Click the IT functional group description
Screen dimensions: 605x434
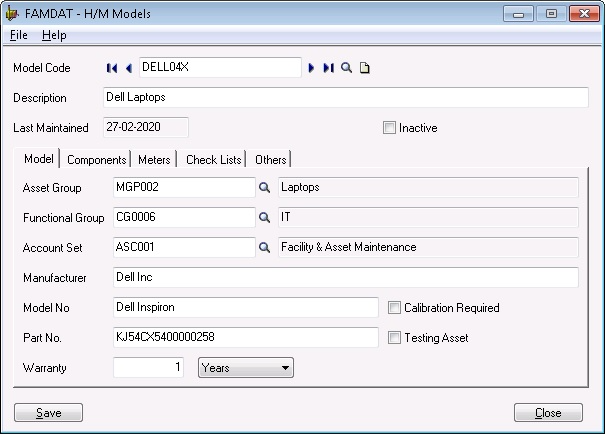(x=428, y=217)
